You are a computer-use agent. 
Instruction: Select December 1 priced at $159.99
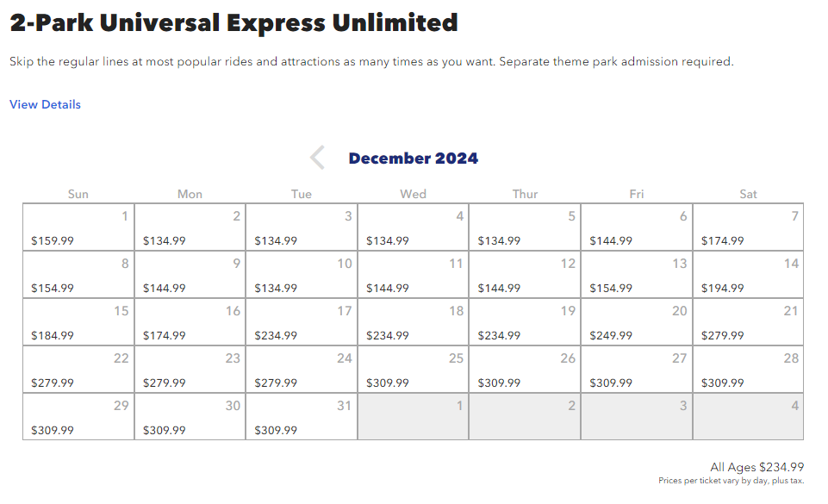78,227
